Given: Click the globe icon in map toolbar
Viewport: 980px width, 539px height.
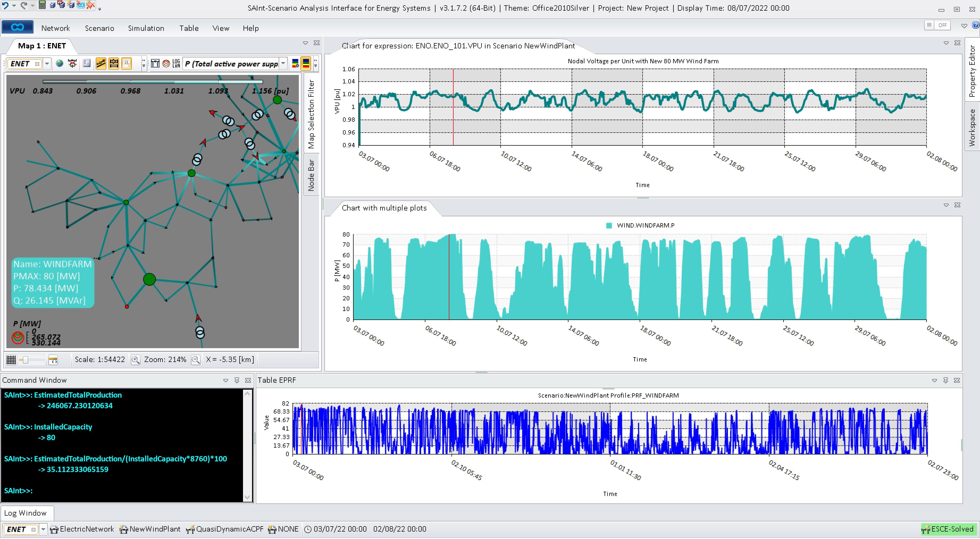Looking at the screenshot, I should tap(60, 64).
